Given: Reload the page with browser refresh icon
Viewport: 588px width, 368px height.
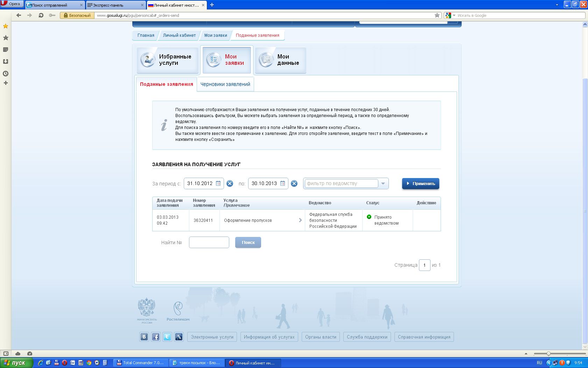Looking at the screenshot, I should click(x=41, y=15).
